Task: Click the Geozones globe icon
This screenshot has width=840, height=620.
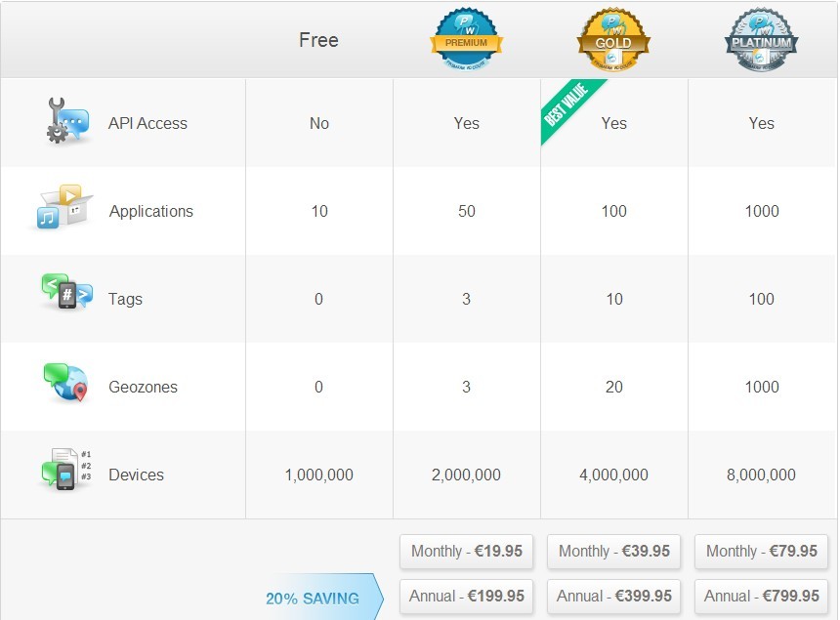Action: (65, 383)
